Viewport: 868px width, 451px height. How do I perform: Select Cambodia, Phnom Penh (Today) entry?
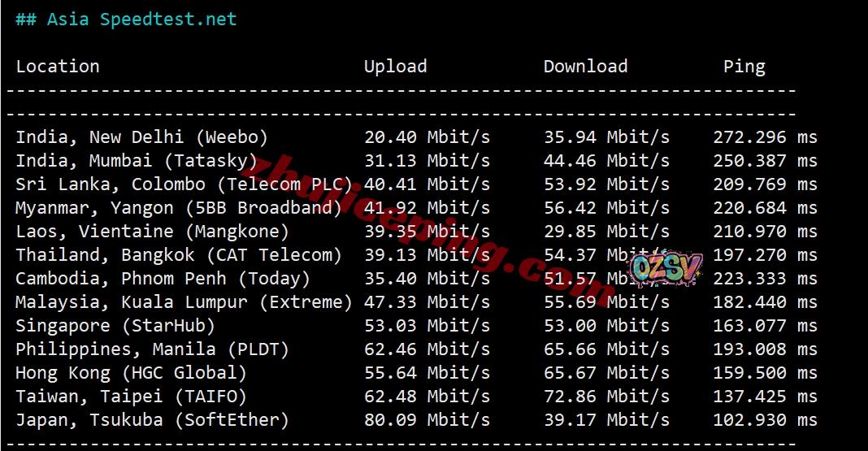click(163, 279)
